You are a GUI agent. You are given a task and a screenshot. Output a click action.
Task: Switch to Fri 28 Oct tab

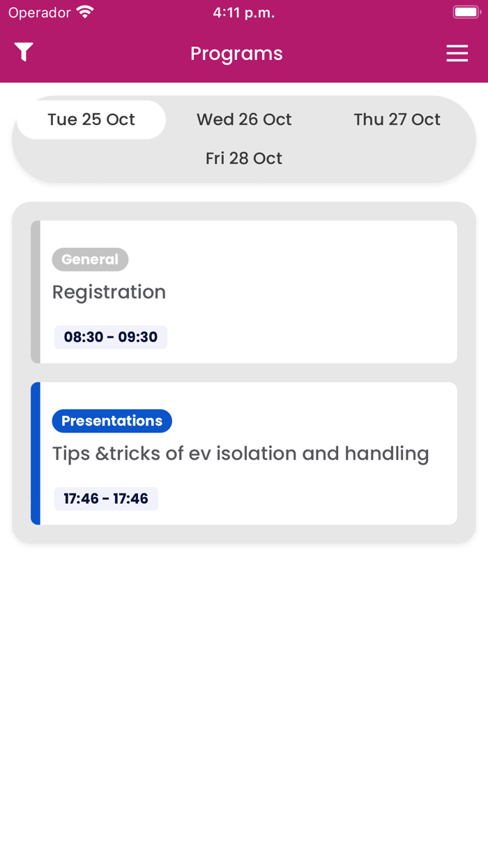tap(244, 158)
